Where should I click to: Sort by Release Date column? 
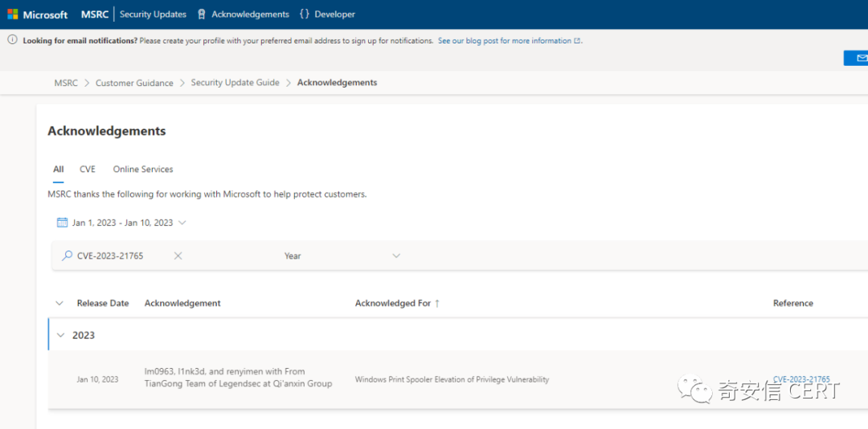coord(103,304)
